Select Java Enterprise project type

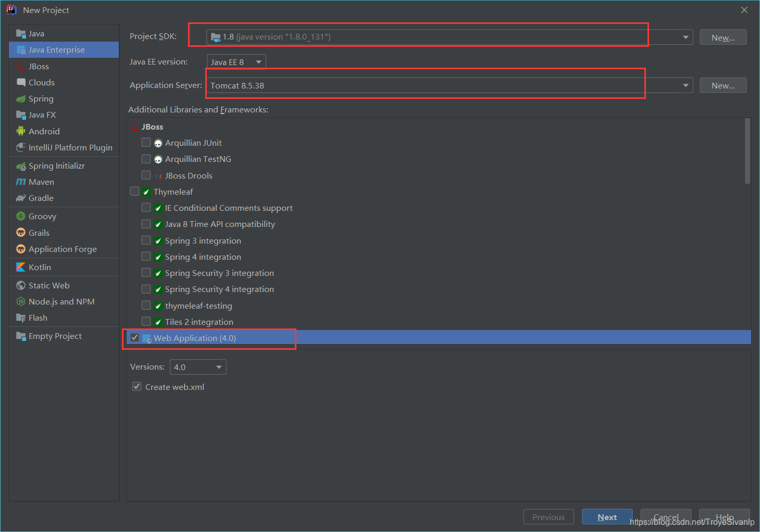(x=64, y=50)
